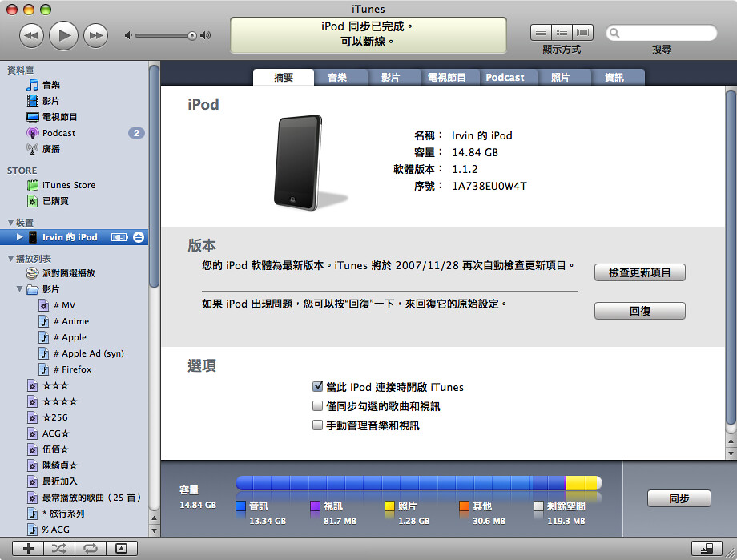Open the Podcast library item
This screenshot has height=560, width=737.
coord(58,133)
